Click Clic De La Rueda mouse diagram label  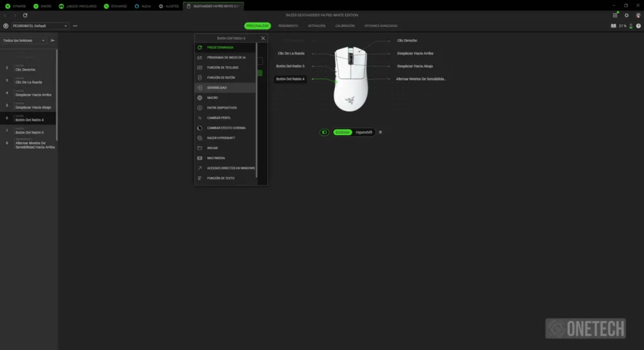[x=291, y=53]
